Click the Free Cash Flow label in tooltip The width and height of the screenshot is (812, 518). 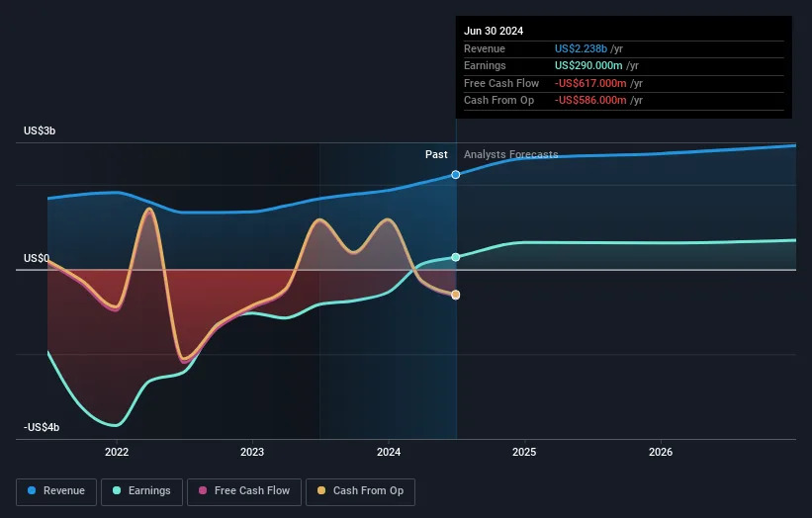pos(501,83)
